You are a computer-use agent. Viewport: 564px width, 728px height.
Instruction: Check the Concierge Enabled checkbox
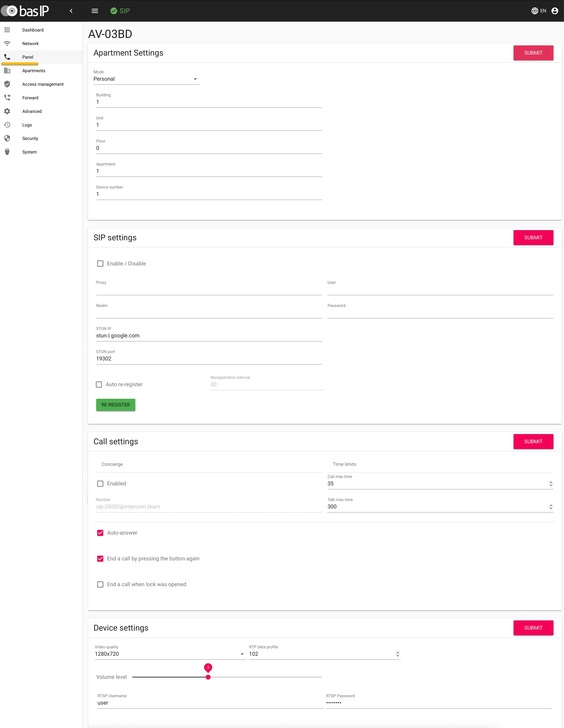100,484
